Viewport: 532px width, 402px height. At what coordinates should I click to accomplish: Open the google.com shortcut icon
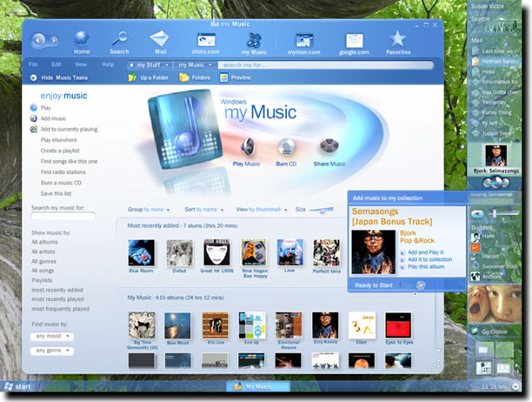[354, 41]
